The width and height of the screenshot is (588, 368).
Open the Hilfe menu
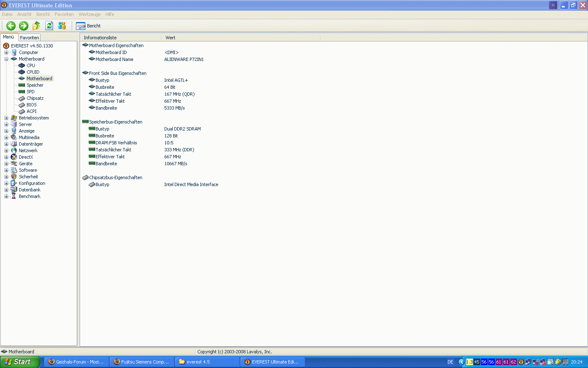click(x=109, y=14)
